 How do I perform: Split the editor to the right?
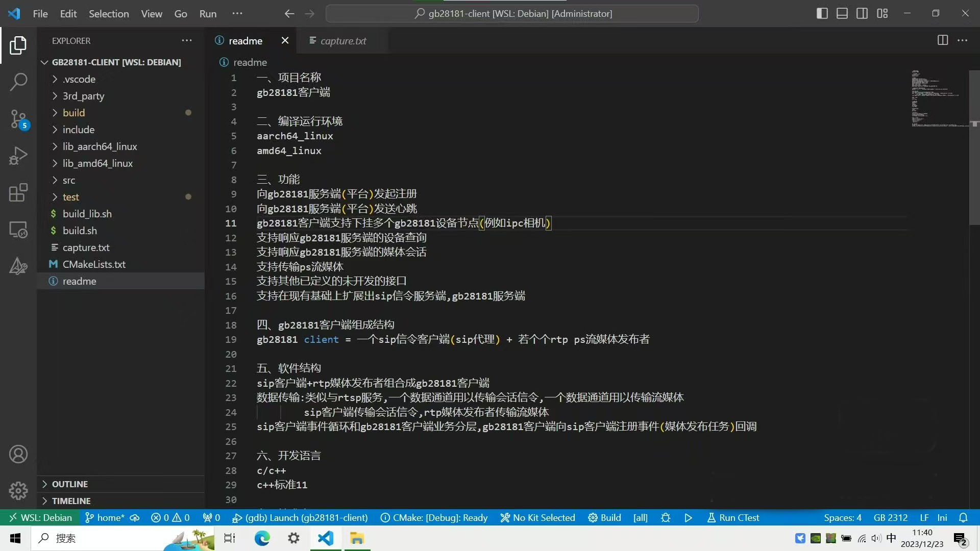coord(943,40)
